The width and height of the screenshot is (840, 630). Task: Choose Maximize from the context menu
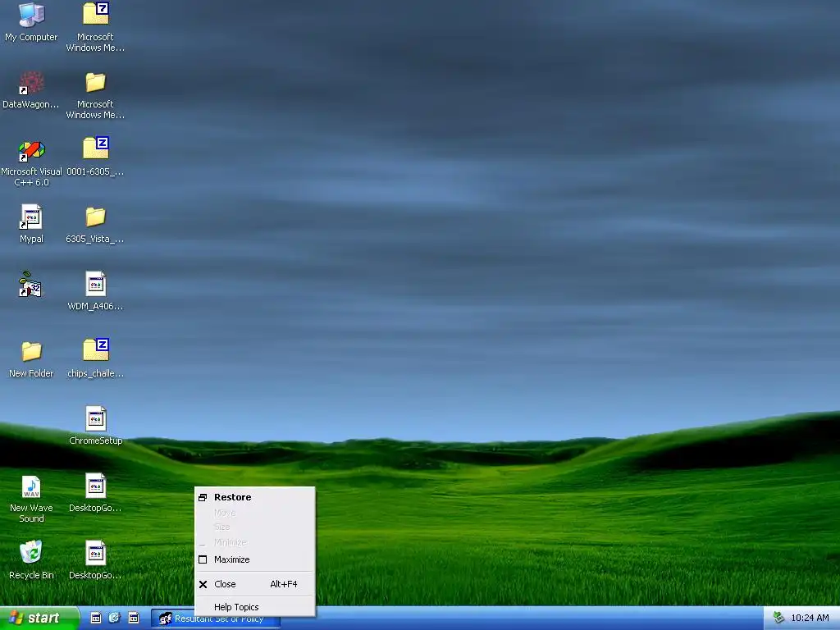(x=255, y=559)
